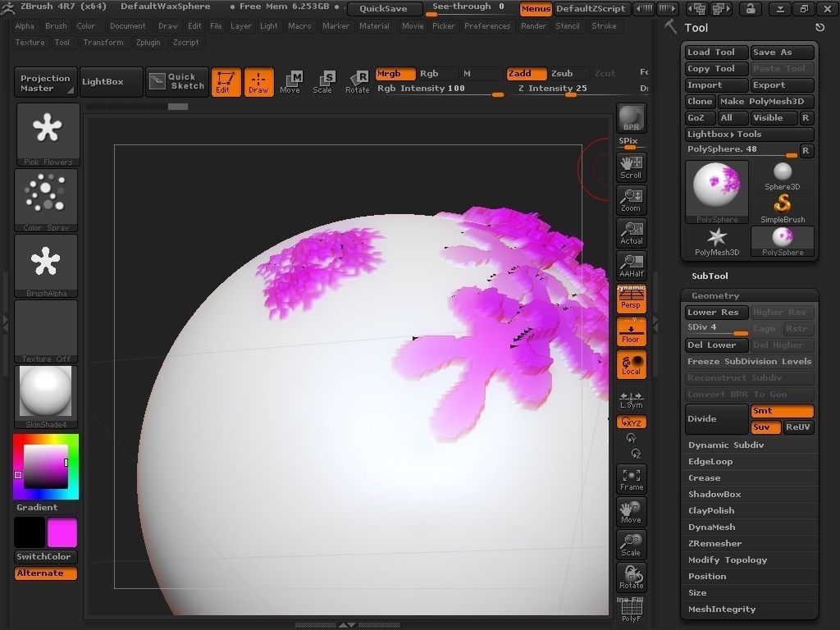Viewport: 840px width, 630px height.
Task: Click the PolyF icon
Action: pos(631,609)
